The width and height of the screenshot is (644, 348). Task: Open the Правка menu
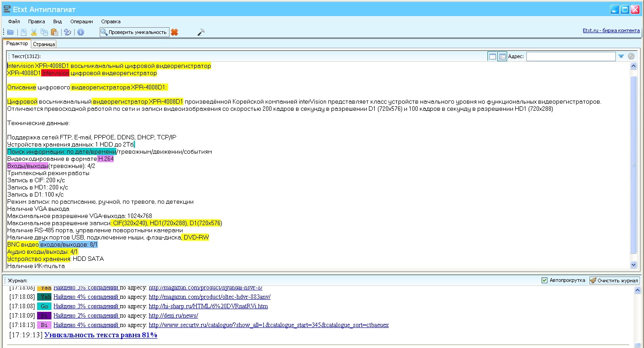[x=37, y=21]
